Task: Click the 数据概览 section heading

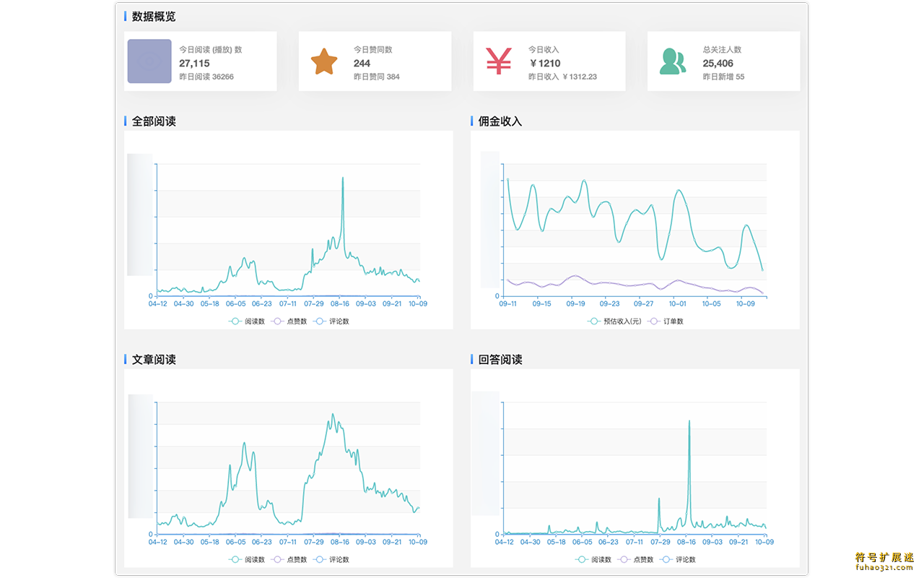Action: [x=153, y=17]
